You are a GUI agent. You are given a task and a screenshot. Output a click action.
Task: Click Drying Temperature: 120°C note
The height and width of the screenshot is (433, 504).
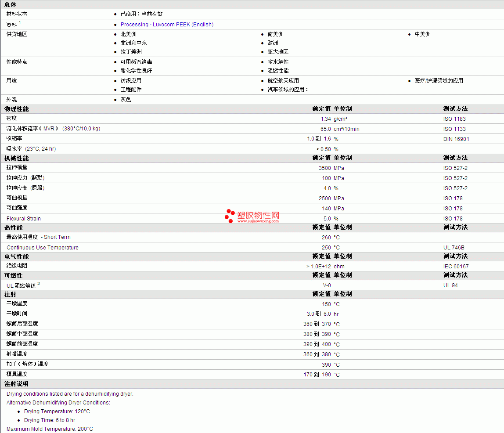[57, 411]
